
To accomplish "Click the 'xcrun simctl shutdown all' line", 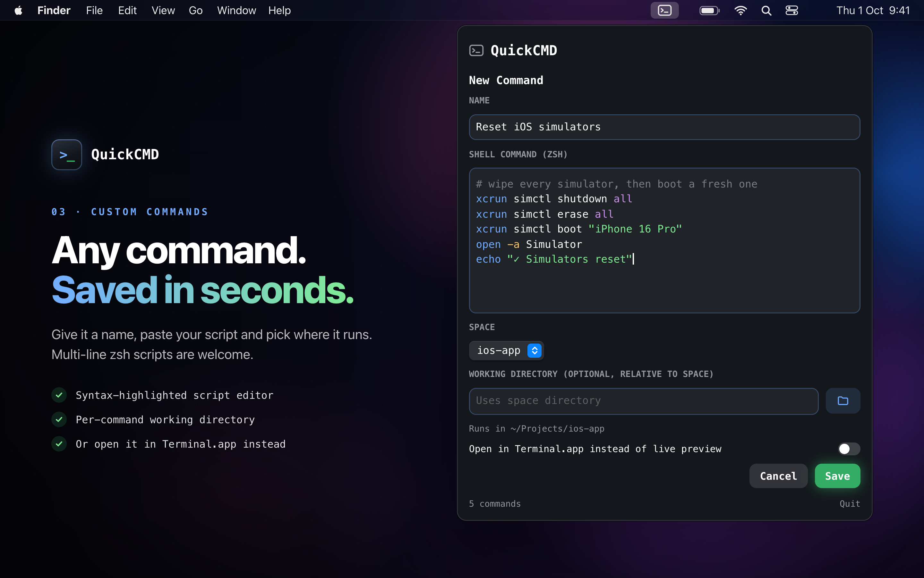I will coord(554,199).
